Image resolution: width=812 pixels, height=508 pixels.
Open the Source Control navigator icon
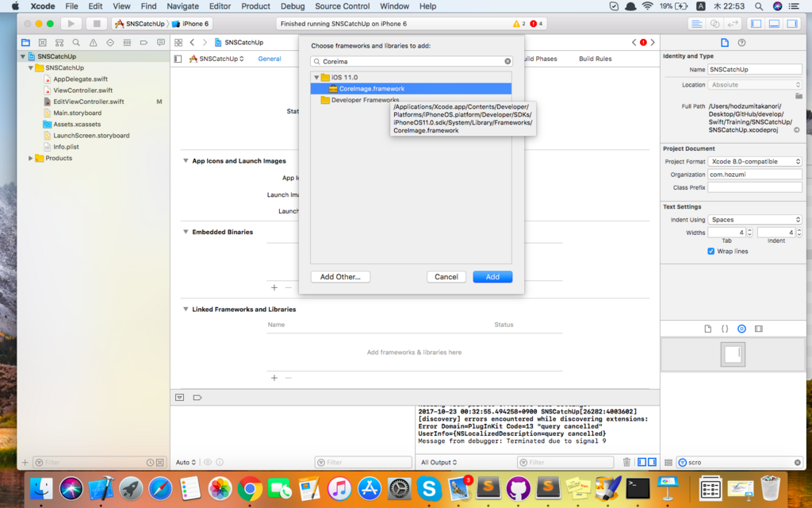43,43
